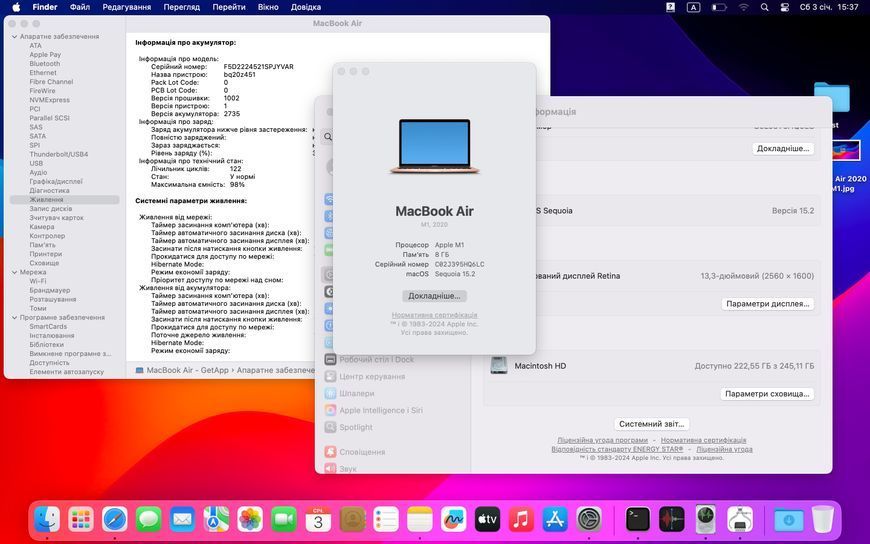The width and height of the screenshot is (870, 544).
Task: Select the blue folder on the desktop
Action: pyautogui.click(x=831, y=98)
